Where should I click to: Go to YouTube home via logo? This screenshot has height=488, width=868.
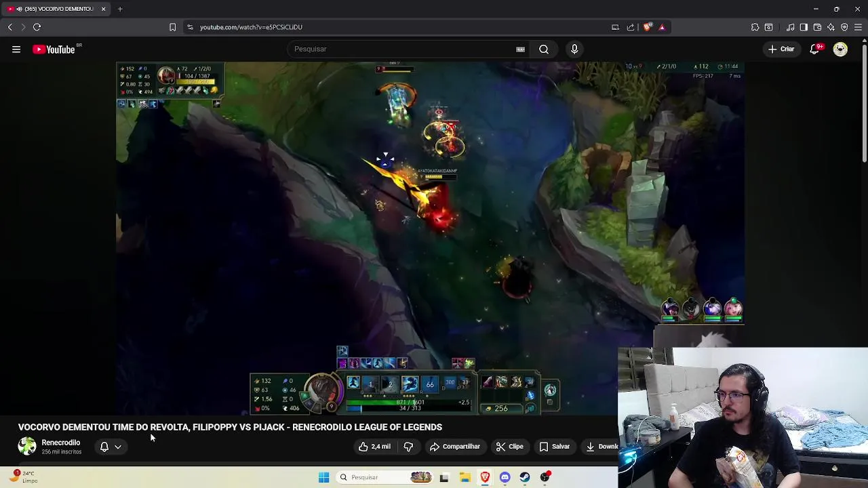[x=54, y=49]
